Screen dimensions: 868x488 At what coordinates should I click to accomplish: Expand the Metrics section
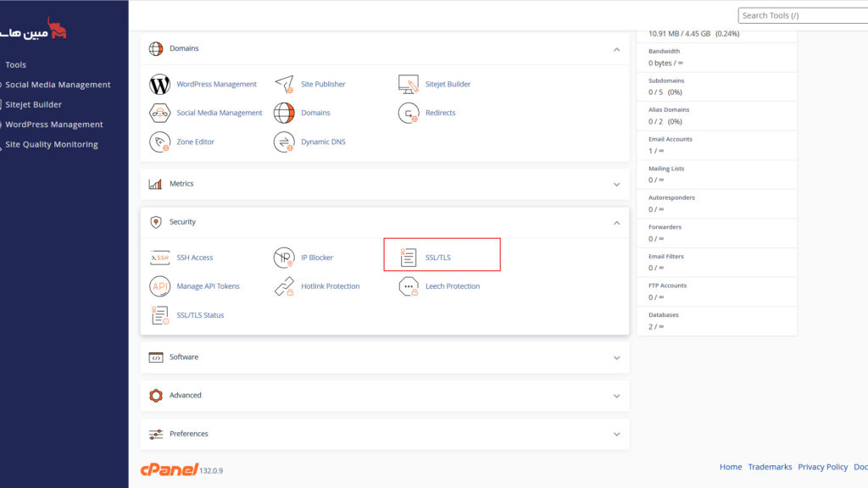616,184
